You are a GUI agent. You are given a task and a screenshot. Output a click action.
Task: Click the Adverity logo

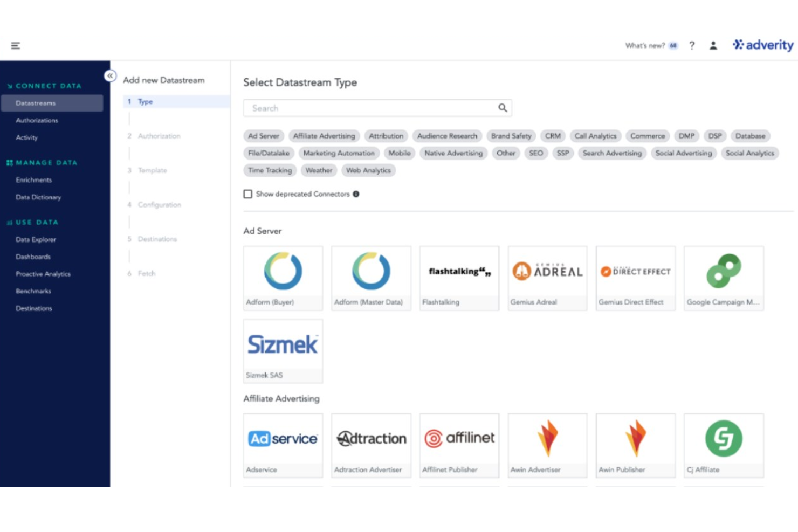pyautogui.click(x=763, y=45)
